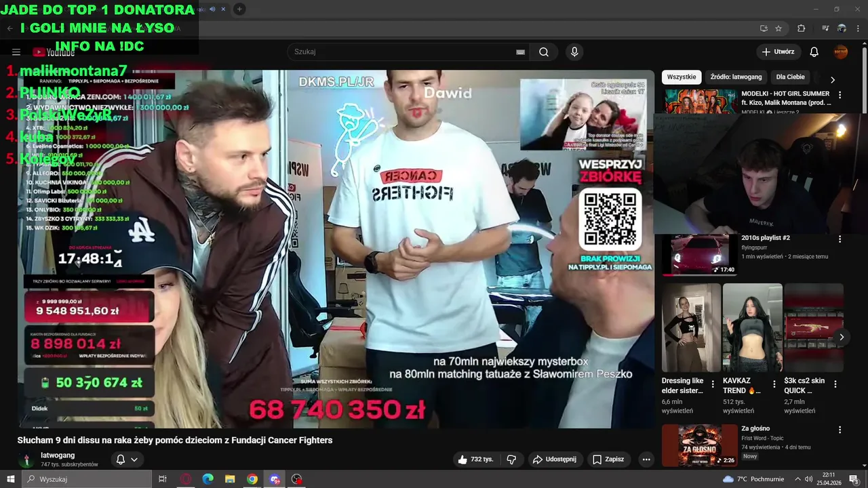This screenshot has width=868, height=488.
Task: Open YouTube notifications bell
Action: tap(814, 52)
